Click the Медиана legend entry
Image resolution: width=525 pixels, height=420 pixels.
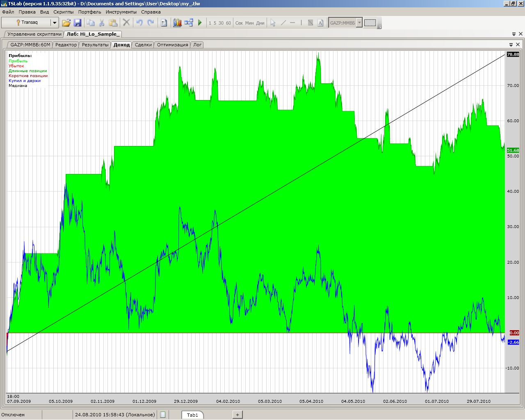18,85
